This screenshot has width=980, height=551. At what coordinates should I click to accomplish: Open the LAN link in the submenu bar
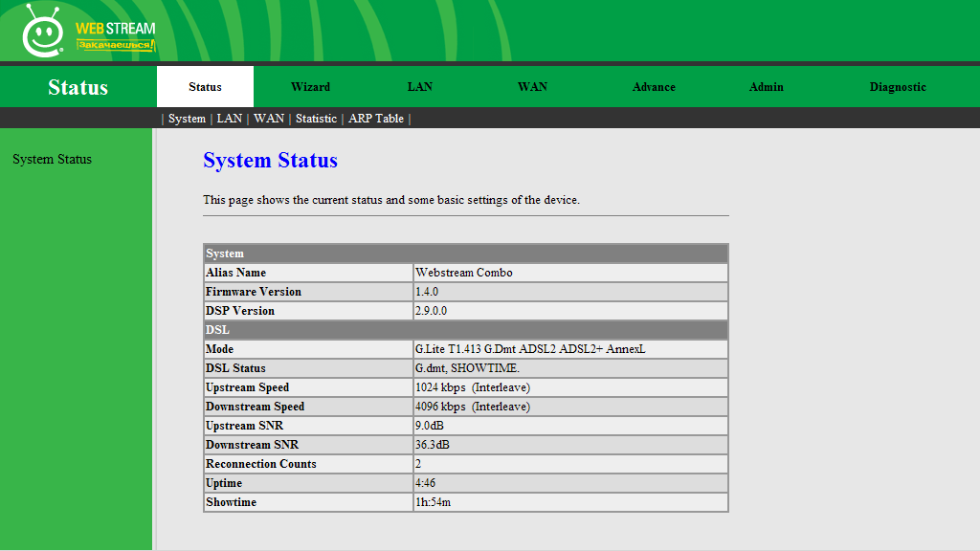coord(230,119)
